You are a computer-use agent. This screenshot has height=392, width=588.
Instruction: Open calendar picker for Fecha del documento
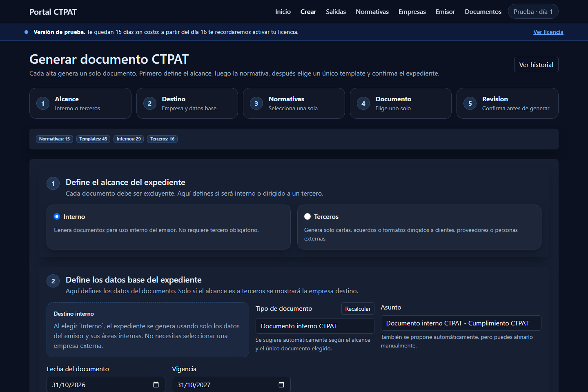pyautogui.click(x=156, y=385)
